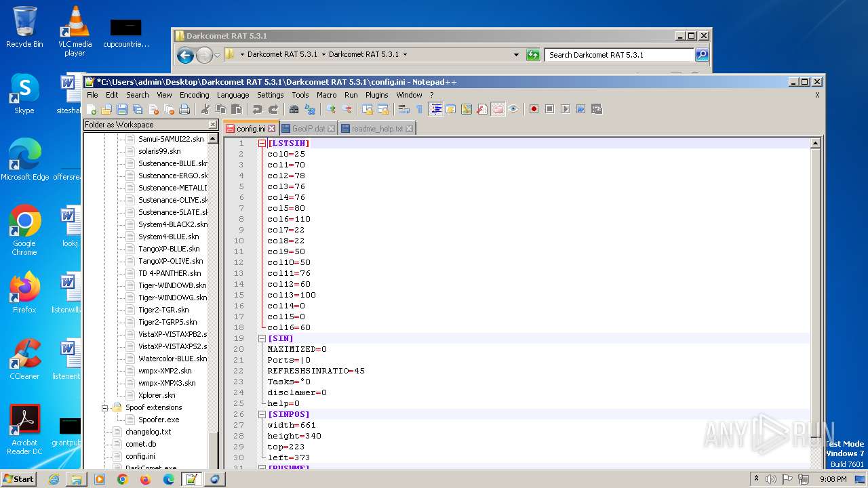
Task: Switch to the readme_help.txt tab
Action: click(377, 128)
